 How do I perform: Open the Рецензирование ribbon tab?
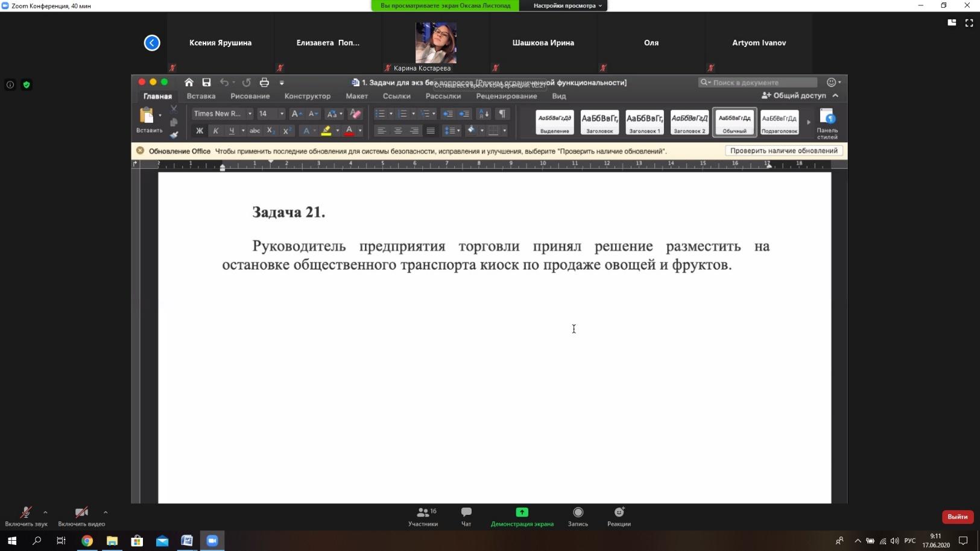(x=506, y=96)
